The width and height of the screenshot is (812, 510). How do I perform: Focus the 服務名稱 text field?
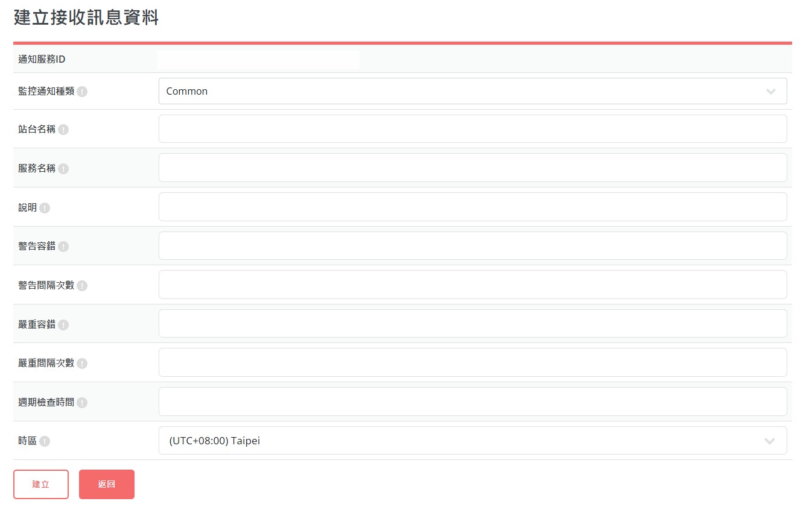472,168
